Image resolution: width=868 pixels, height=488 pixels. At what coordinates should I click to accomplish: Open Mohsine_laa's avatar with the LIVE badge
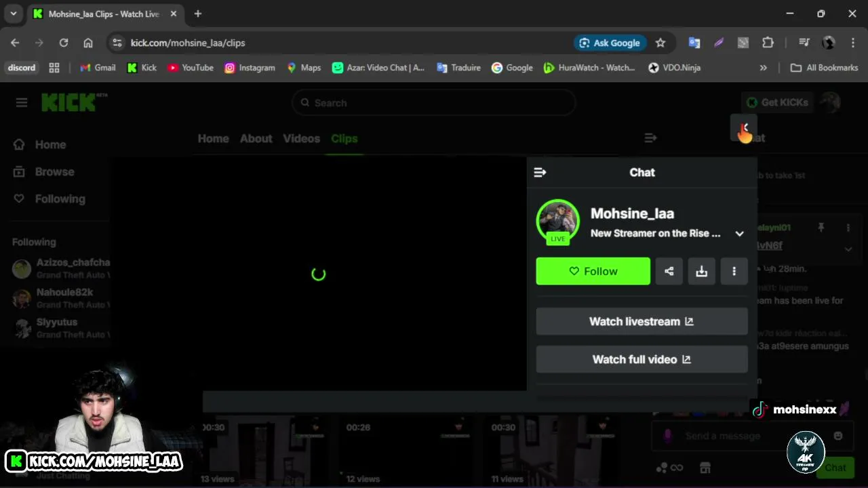pyautogui.click(x=558, y=222)
